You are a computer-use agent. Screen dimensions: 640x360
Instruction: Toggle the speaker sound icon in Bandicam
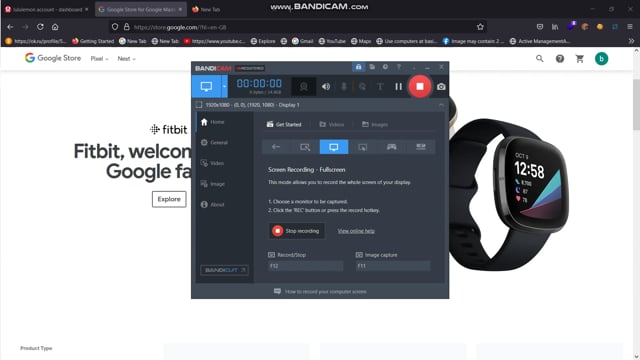pyautogui.click(x=326, y=87)
